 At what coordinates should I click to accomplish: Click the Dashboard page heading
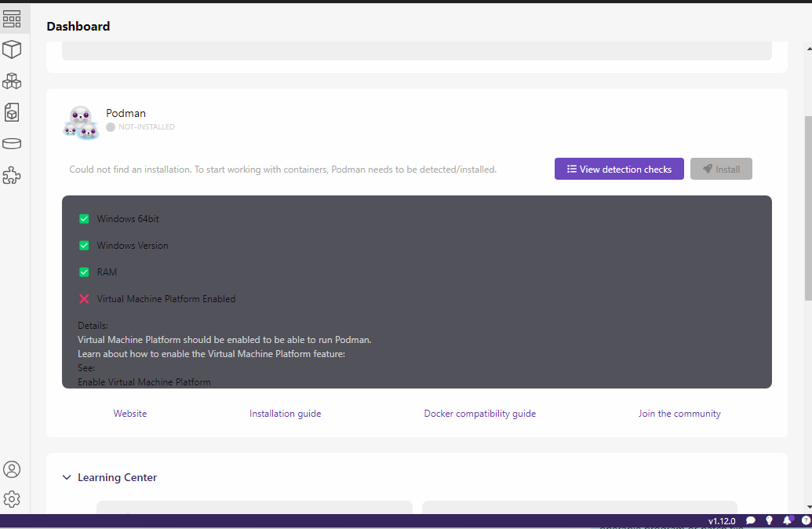point(78,27)
